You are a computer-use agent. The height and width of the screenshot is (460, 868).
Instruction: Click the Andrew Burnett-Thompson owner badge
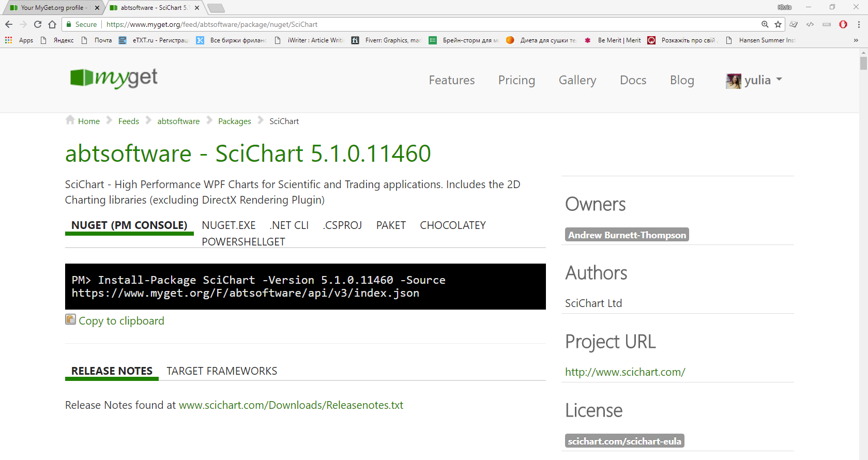pyautogui.click(x=627, y=235)
